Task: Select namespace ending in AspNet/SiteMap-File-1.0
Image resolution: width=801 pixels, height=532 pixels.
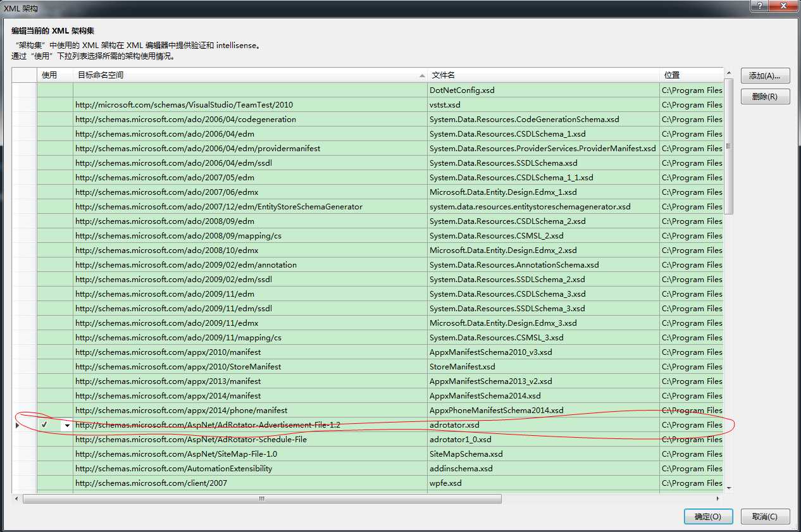Action: [251, 454]
